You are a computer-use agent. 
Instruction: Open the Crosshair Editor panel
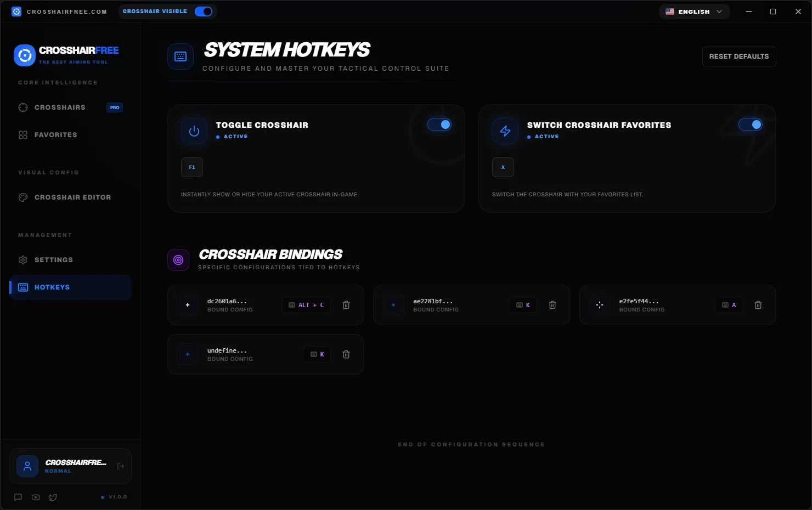(72, 197)
